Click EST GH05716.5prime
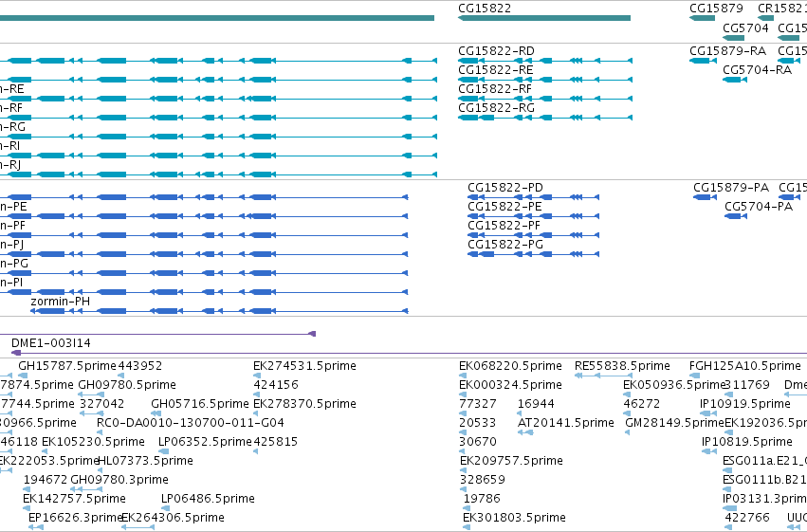The height and width of the screenshot is (532, 807). tap(200, 404)
